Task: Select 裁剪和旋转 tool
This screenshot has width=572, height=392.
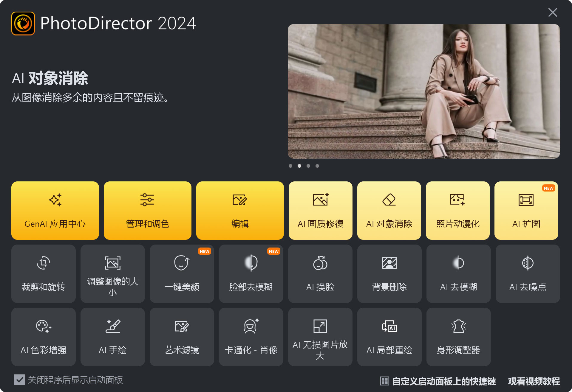Action: [44, 274]
